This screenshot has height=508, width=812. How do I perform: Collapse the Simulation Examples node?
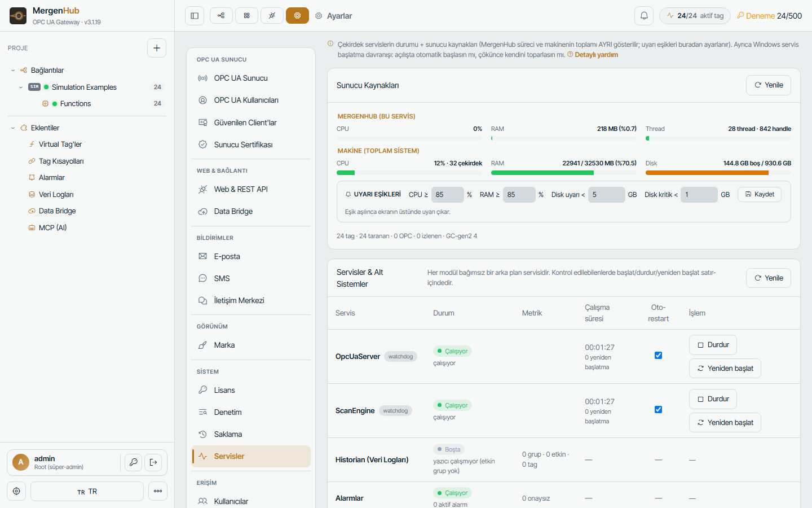[21, 87]
